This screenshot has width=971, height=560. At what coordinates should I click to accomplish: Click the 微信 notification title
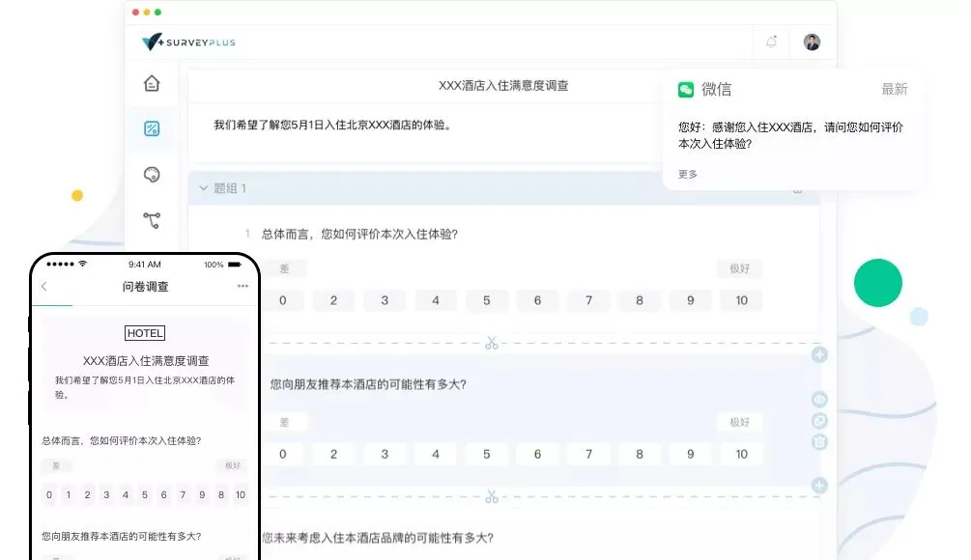pos(717,90)
